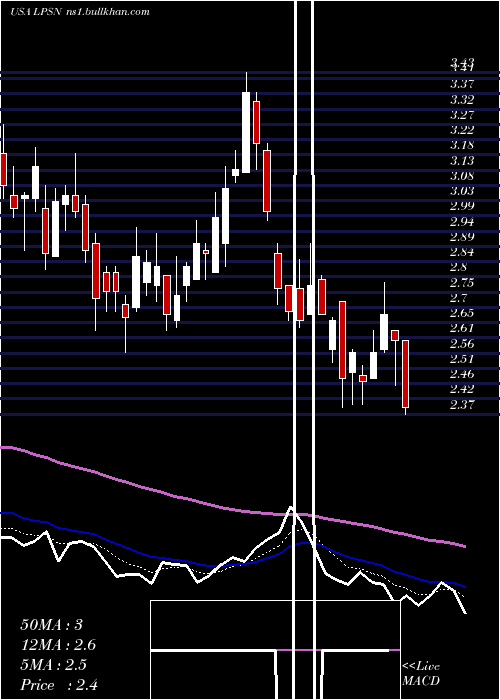Click the 2.94 price axis label

click(462, 221)
